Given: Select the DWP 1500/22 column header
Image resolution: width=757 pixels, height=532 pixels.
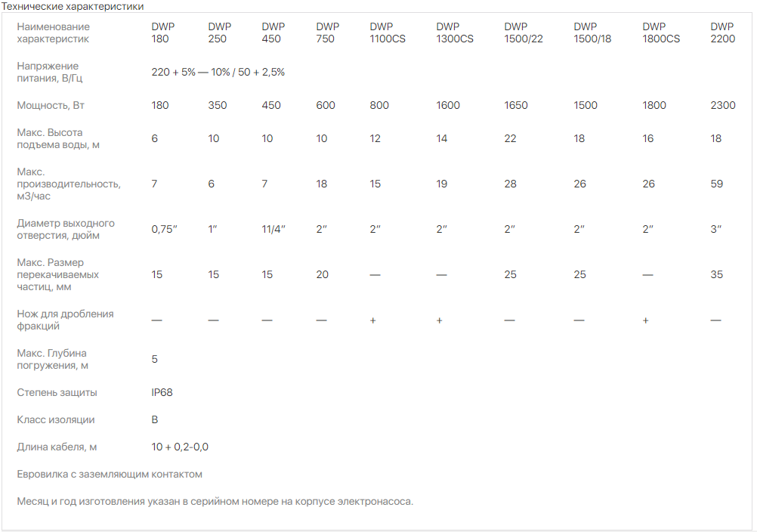Looking at the screenshot, I should tap(524, 32).
